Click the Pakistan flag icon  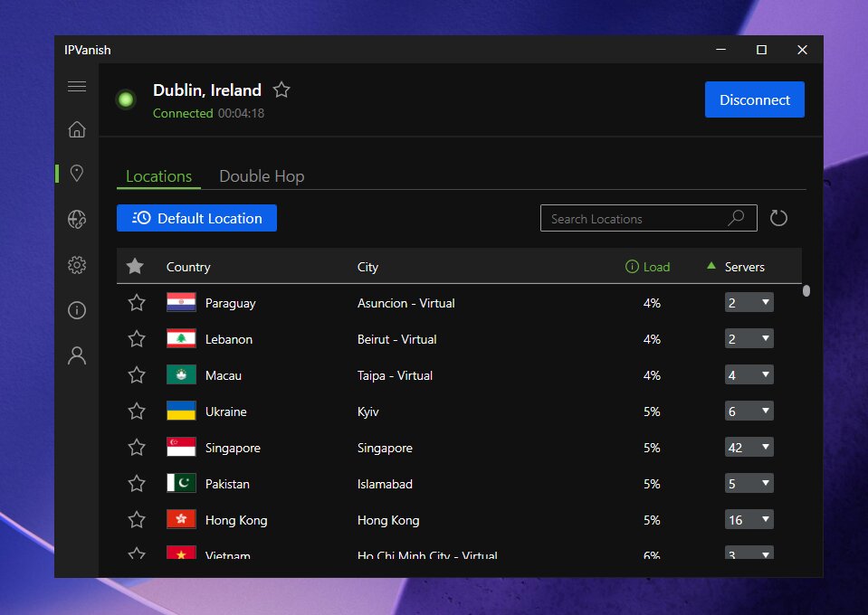tap(181, 483)
